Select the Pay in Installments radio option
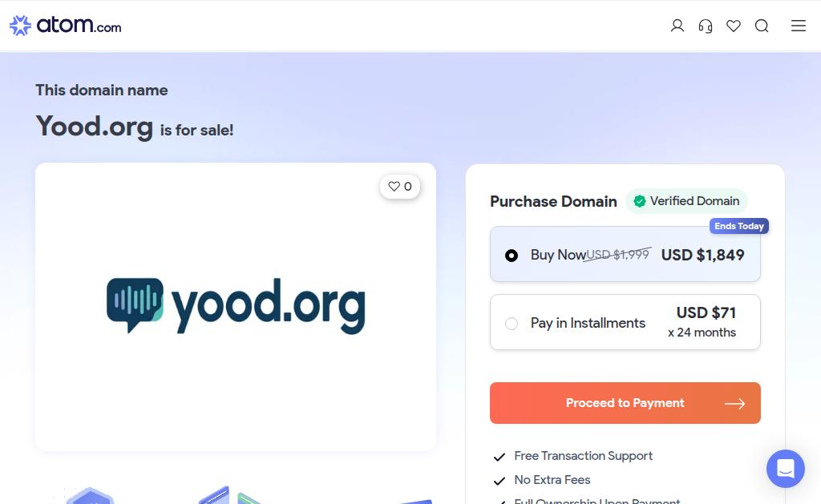Screen dimensions: 821x504 click(x=512, y=324)
